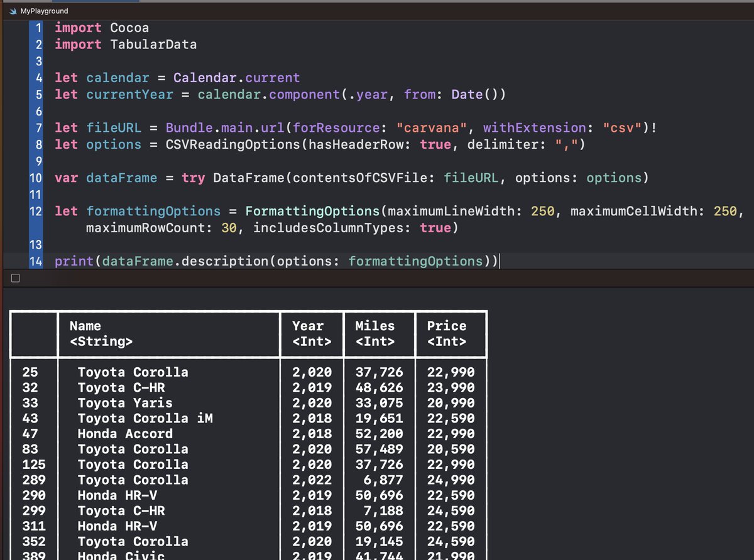
Task: Click miles value 57,489
Action: [x=379, y=449]
